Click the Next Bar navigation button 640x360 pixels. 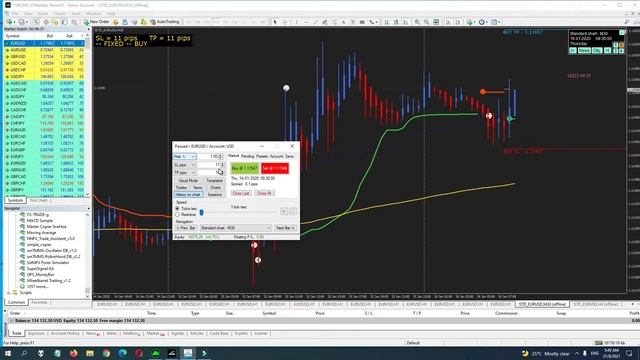[284, 228]
